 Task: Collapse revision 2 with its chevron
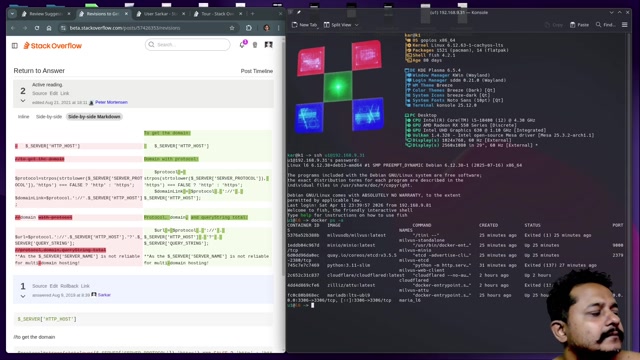tap(23, 101)
